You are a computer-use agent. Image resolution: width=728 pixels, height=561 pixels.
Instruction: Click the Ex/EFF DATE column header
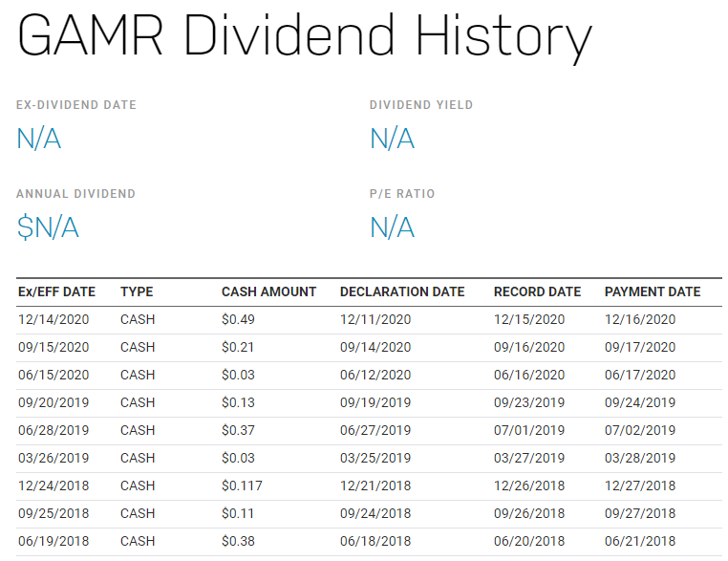point(56,291)
